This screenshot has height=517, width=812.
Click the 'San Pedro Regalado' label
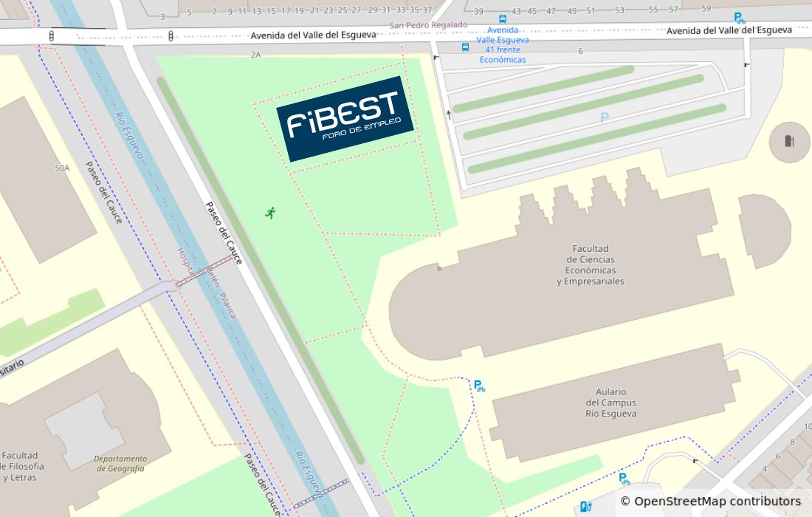click(428, 25)
